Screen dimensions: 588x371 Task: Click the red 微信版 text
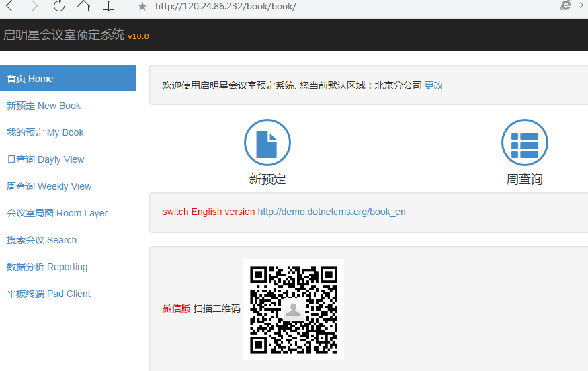[x=177, y=308]
